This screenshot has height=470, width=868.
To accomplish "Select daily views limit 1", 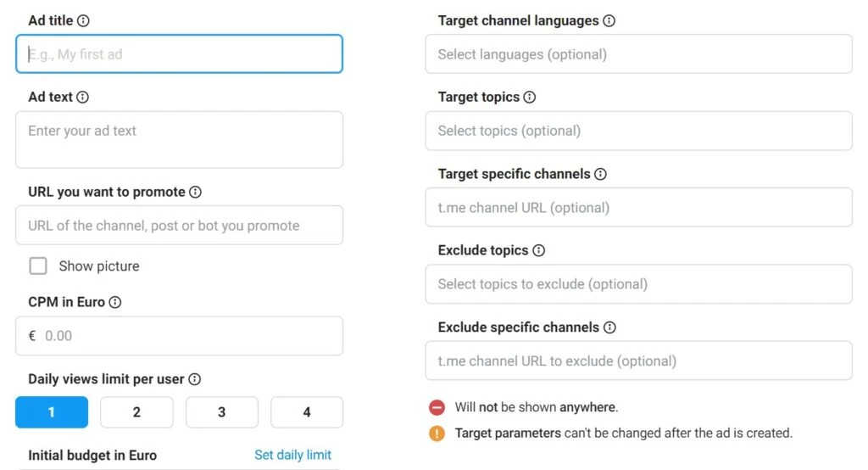I will coord(52,411).
